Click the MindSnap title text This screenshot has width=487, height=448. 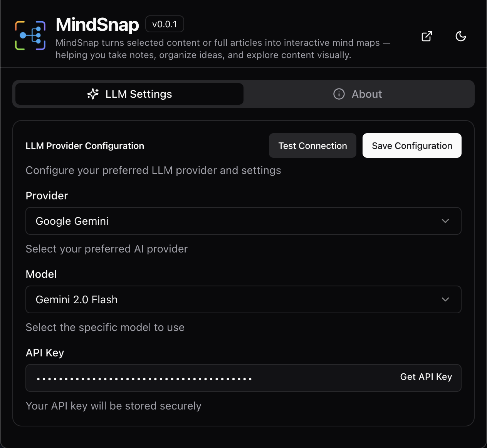(x=97, y=24)
